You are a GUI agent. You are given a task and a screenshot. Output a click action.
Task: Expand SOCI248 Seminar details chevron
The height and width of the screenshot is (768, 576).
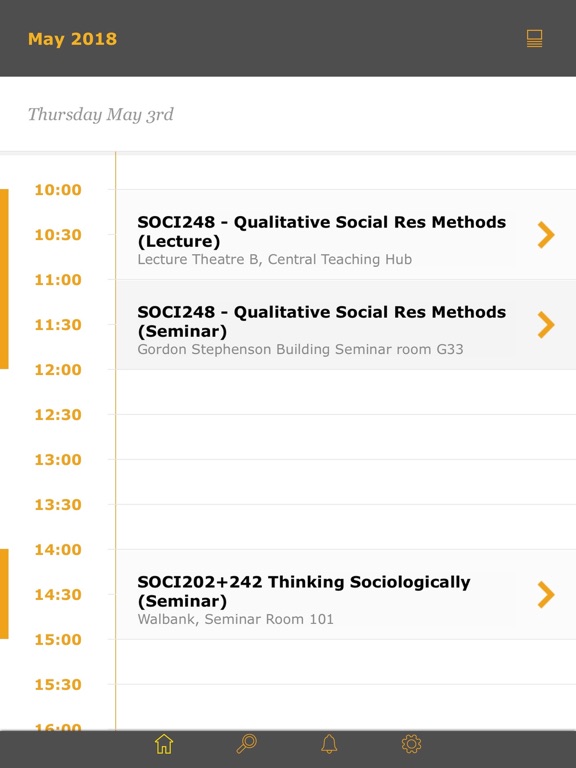click(546, 325)
